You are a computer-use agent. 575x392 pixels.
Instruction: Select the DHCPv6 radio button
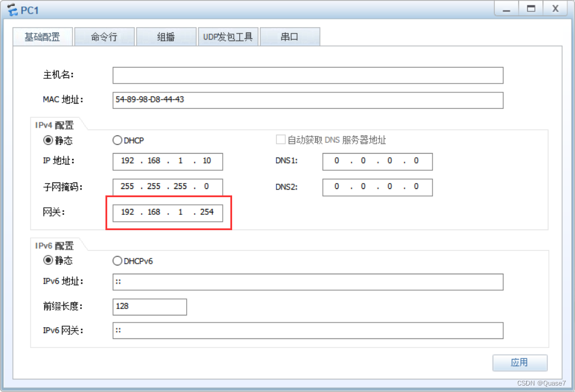tap(117, 261)
